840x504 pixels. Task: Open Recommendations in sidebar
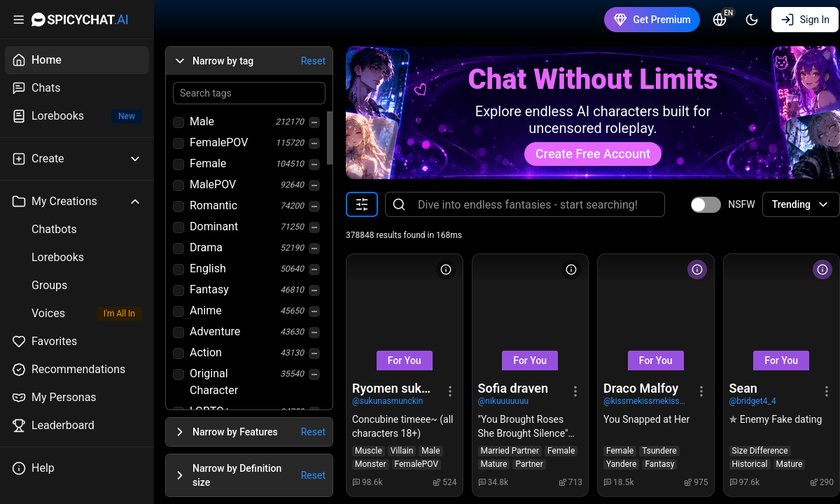point(77,370)
